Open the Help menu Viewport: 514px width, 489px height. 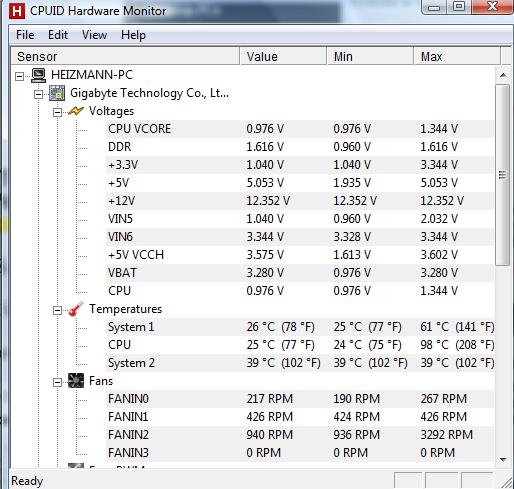133,35
